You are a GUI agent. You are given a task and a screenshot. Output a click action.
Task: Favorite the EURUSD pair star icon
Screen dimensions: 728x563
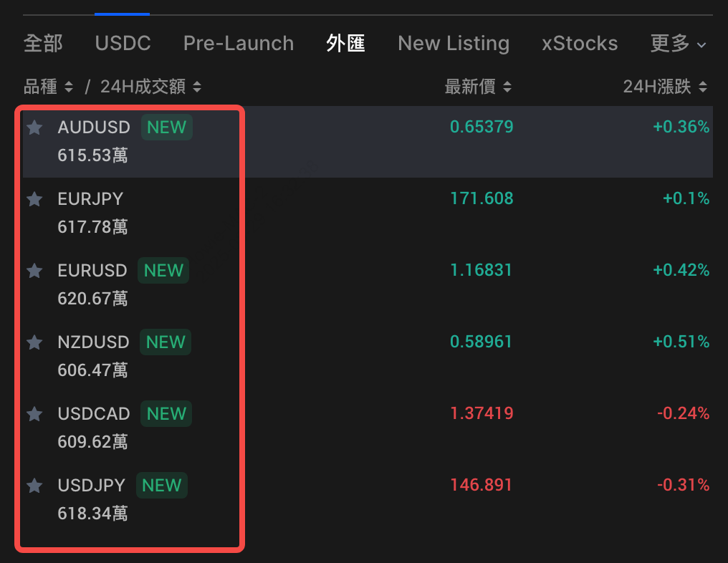pyautogui.click(x=34, y=271)
